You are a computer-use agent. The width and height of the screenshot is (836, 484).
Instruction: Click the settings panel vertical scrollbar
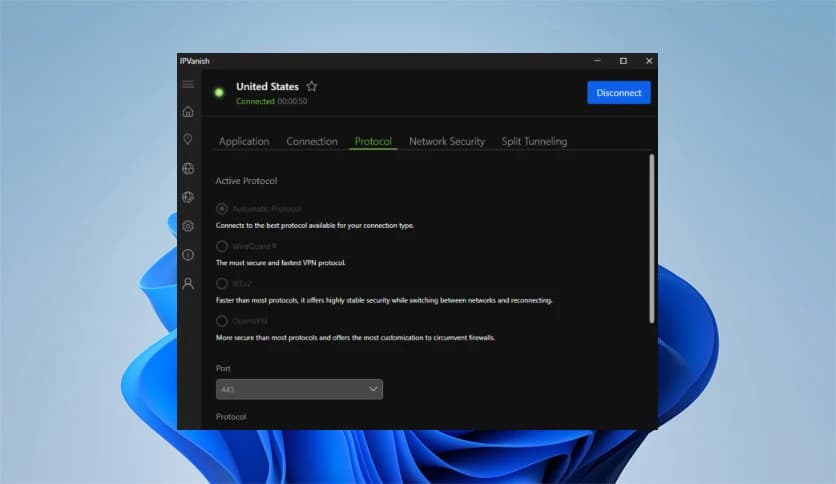[652, 238]
